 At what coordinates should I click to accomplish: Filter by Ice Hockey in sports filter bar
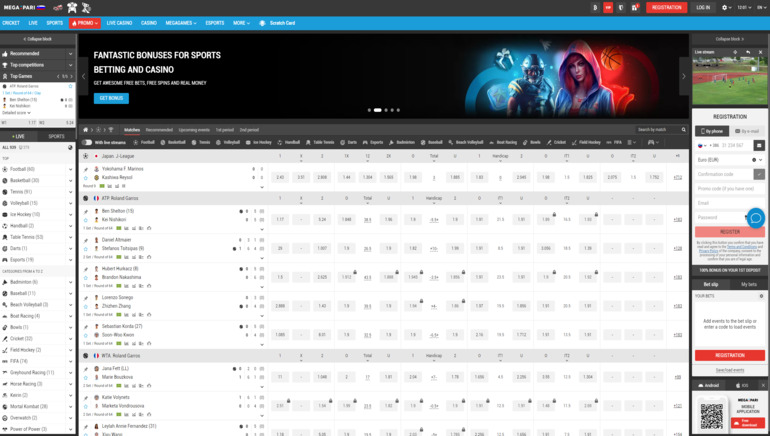[258, 142]
